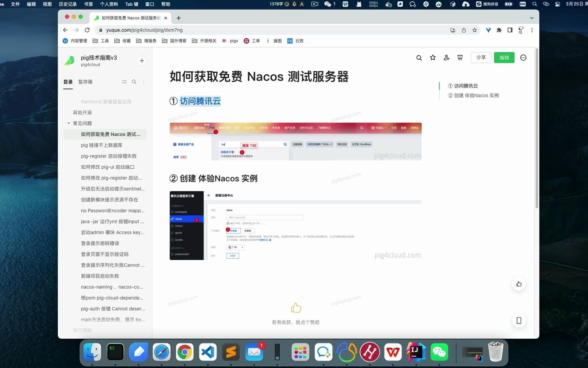The image size is (588, 368).
Task: Click the install app icon in address bar
Action: coord(453,30)
